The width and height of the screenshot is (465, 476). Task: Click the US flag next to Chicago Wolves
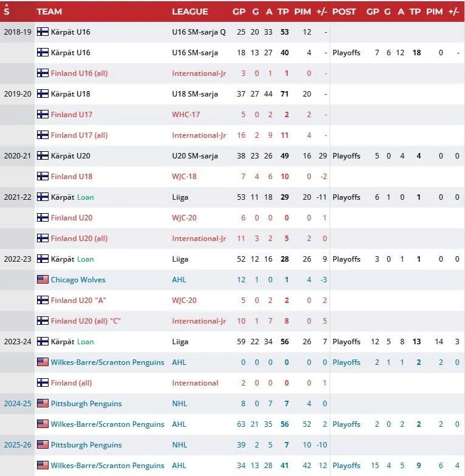(42, 279)
